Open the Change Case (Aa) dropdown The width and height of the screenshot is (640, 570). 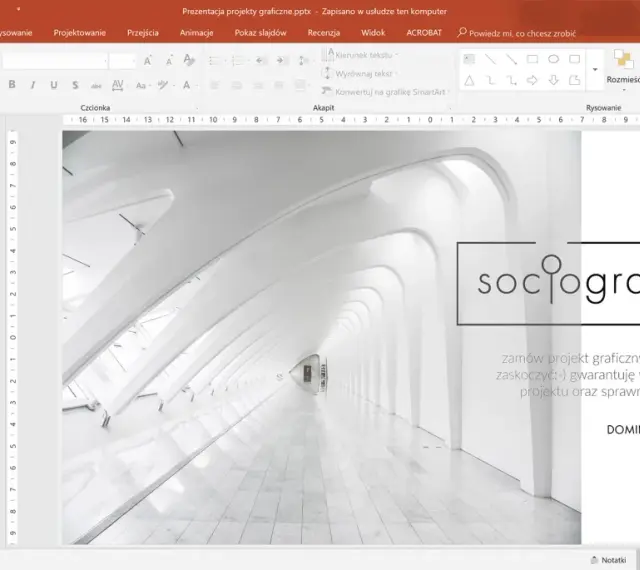pos(143,85)
